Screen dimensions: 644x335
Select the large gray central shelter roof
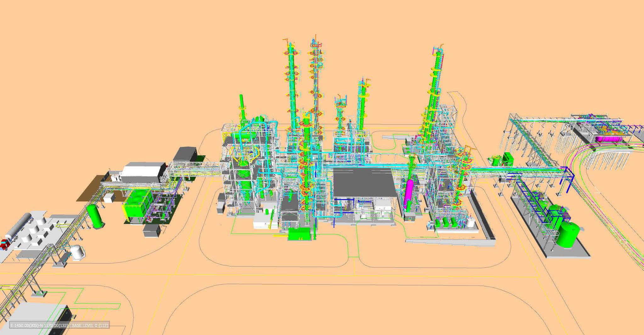tap(364, 182)
